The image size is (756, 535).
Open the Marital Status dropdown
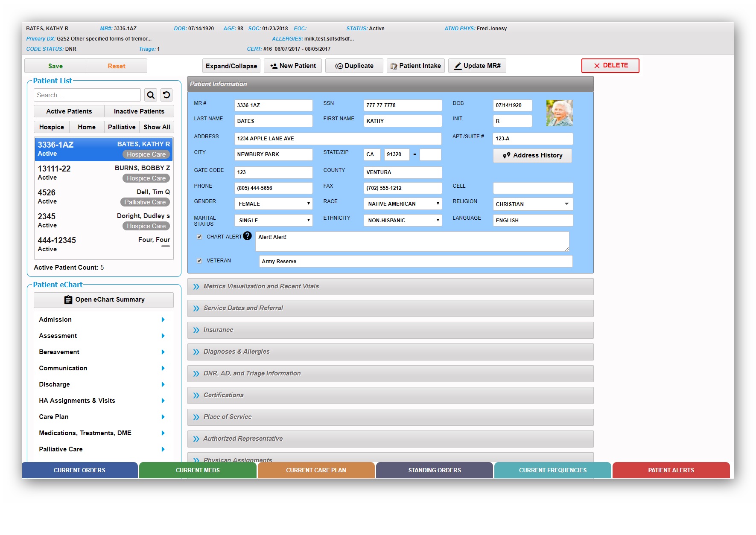(x=273, y=220)
